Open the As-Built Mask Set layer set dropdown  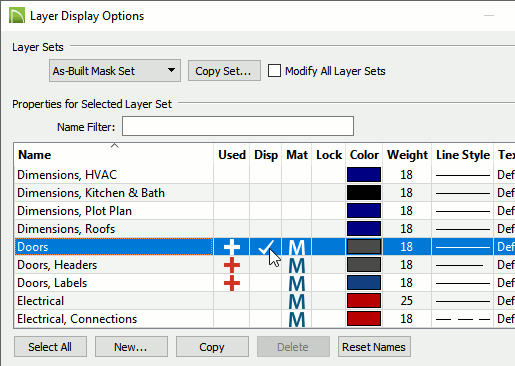click(115, 71)
